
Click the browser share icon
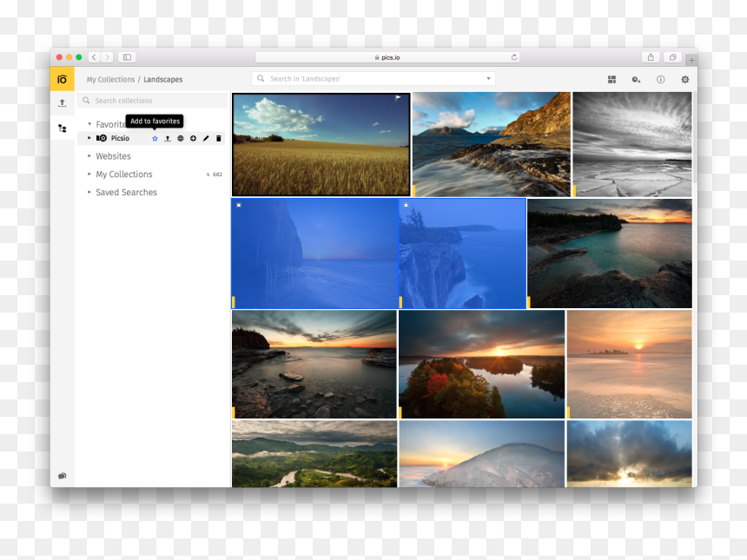tap(651, 57)
